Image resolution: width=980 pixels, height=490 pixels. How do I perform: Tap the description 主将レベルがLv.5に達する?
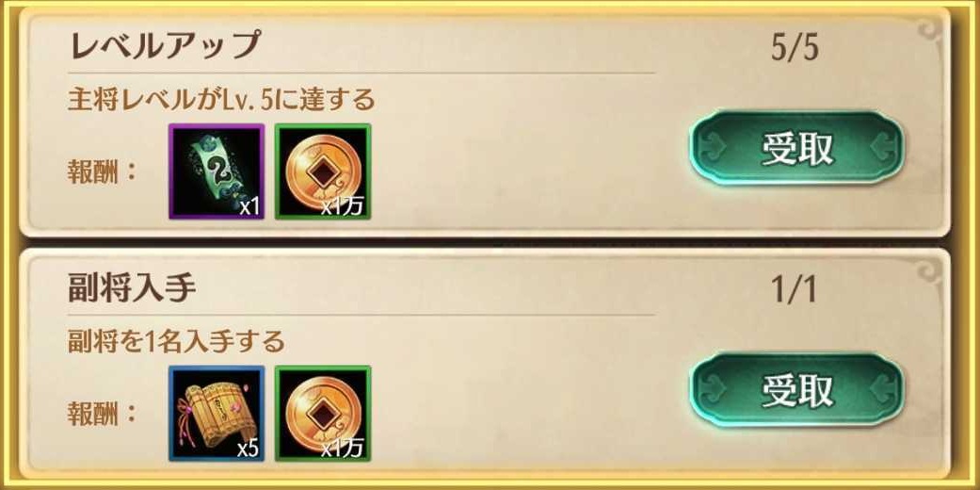[x=221, y=100]
